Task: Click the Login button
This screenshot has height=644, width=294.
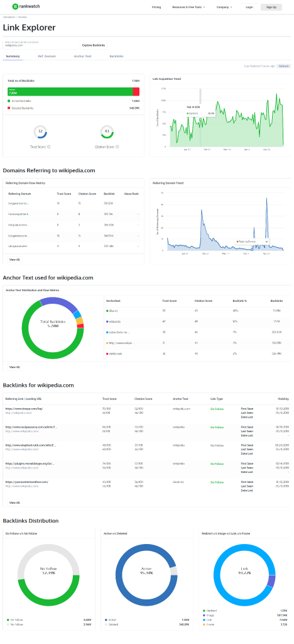Action: click(249, 7)
